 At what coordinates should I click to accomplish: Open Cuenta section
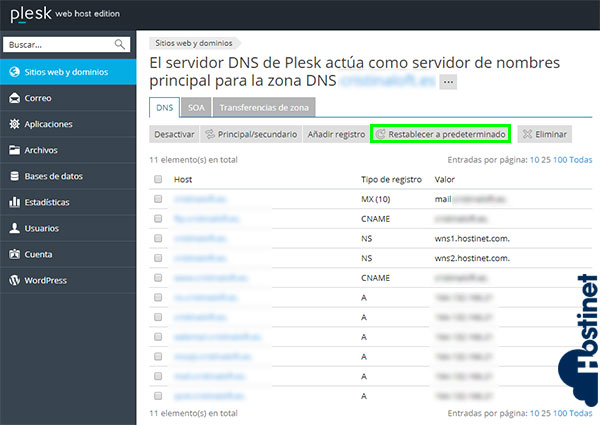pyautogui.click(x=68, y=254)
